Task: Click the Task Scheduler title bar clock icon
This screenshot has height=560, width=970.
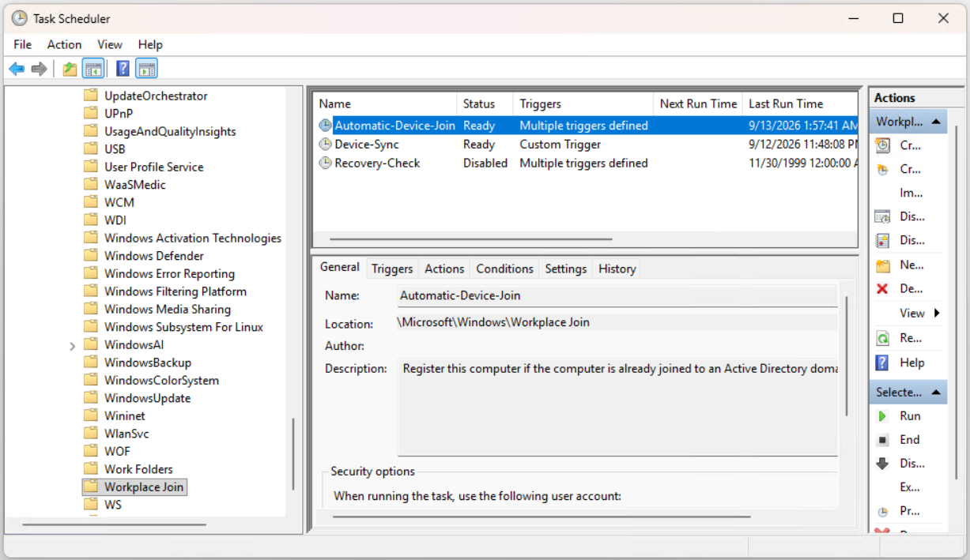Action: pyautogui.click(x=19, y=18)
